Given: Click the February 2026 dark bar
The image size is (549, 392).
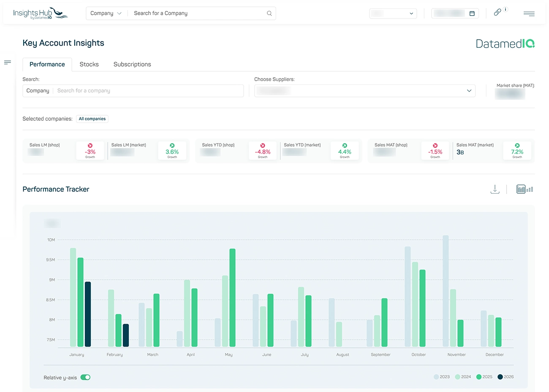Looking at the screenshot, I should point(126,335).
